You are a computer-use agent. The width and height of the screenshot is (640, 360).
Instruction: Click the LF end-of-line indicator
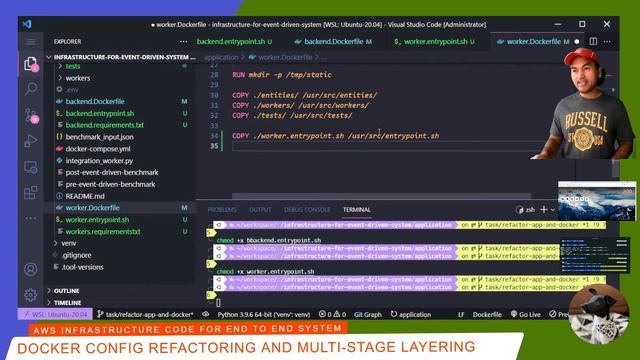[461, 314]
